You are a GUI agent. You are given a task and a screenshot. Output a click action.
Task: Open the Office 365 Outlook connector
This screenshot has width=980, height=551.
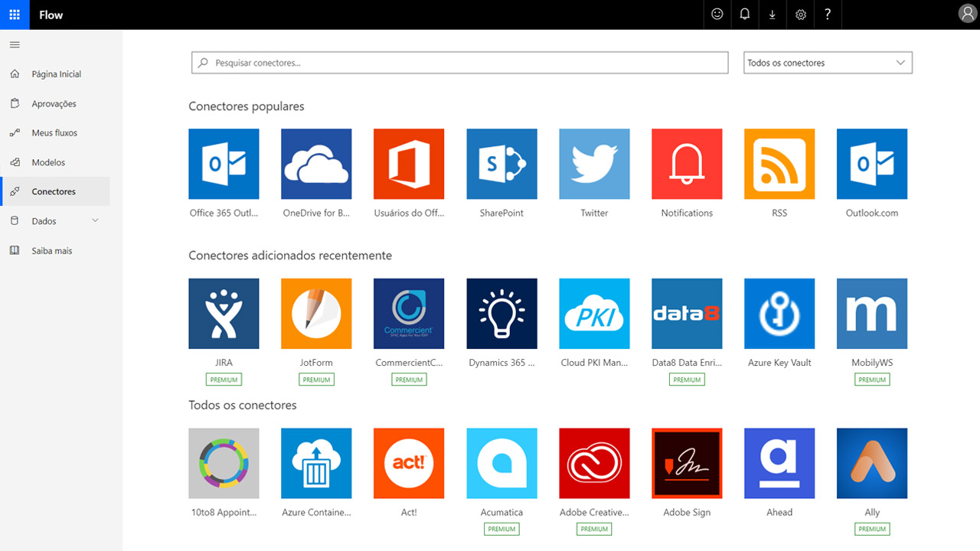[x=224, y=164]
